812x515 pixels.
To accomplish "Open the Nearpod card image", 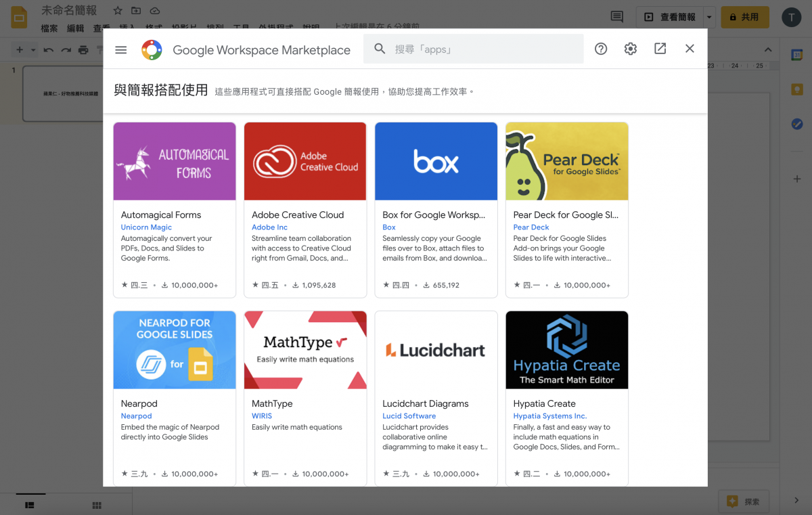I will point(175,350).
